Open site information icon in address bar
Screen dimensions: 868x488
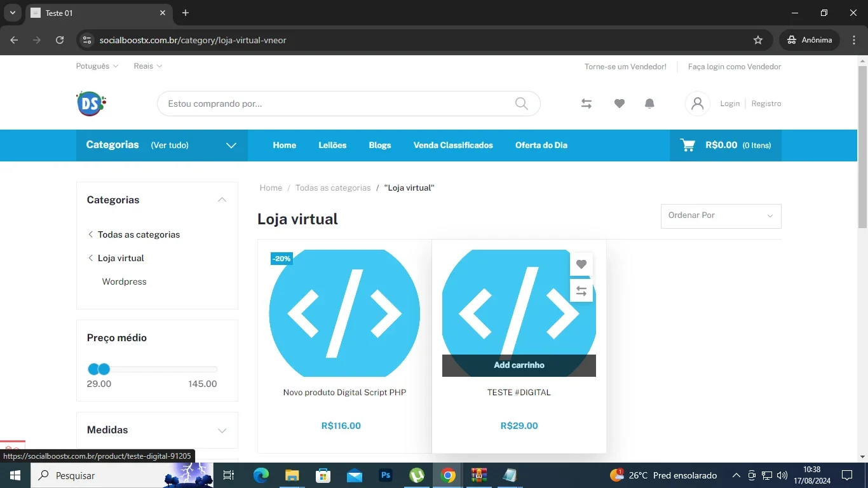pyautogui.click(x=88, y=40)
